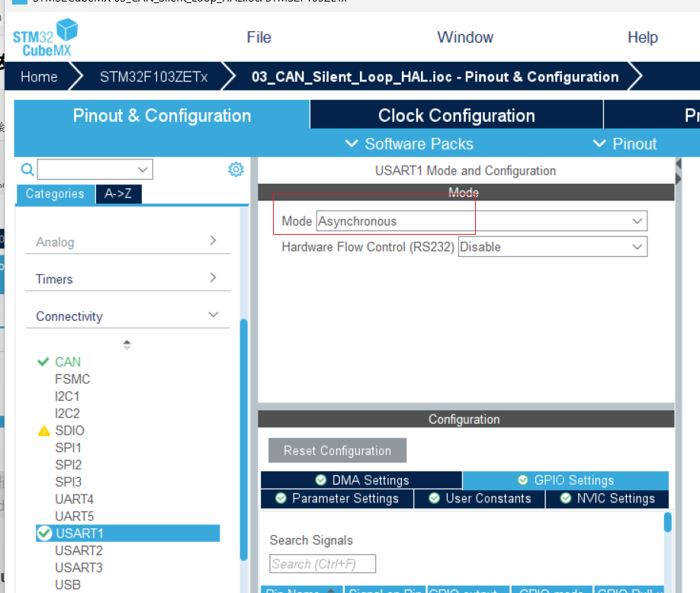Select the Pinout & Configuration tab
The width and height of the screenshot is (700, 593).
coord(162,115)
